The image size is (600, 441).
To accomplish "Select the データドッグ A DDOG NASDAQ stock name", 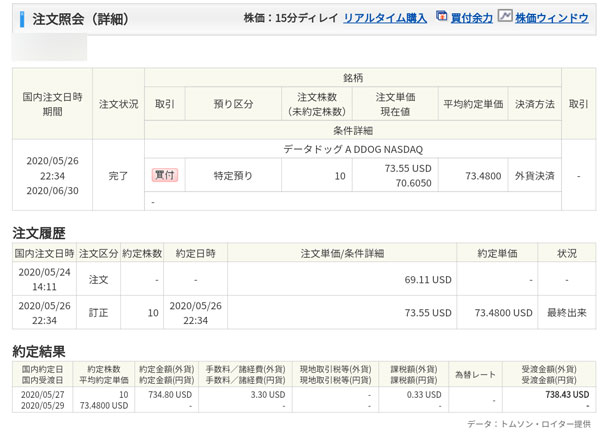I will (346, 149).
